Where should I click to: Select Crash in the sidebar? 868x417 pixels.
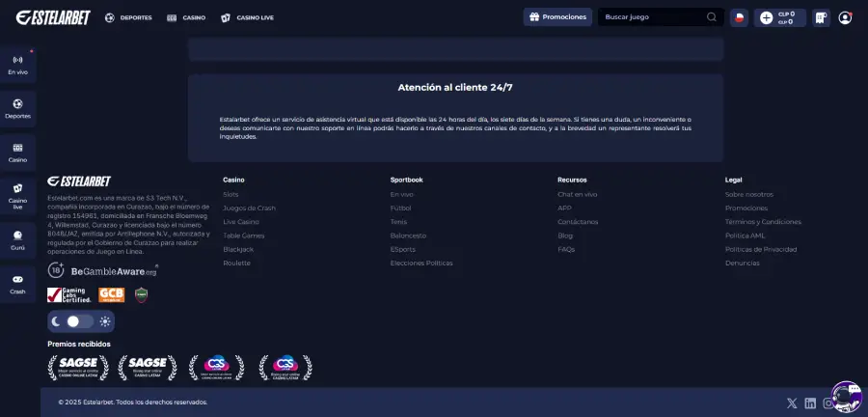click(x=17, y=285)
